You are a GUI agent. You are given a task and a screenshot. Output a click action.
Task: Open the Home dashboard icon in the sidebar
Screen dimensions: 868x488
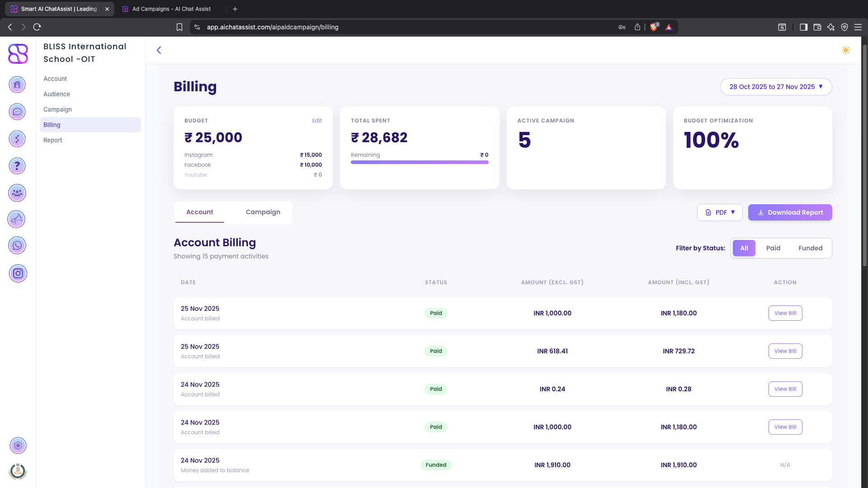tap(17, 84)
